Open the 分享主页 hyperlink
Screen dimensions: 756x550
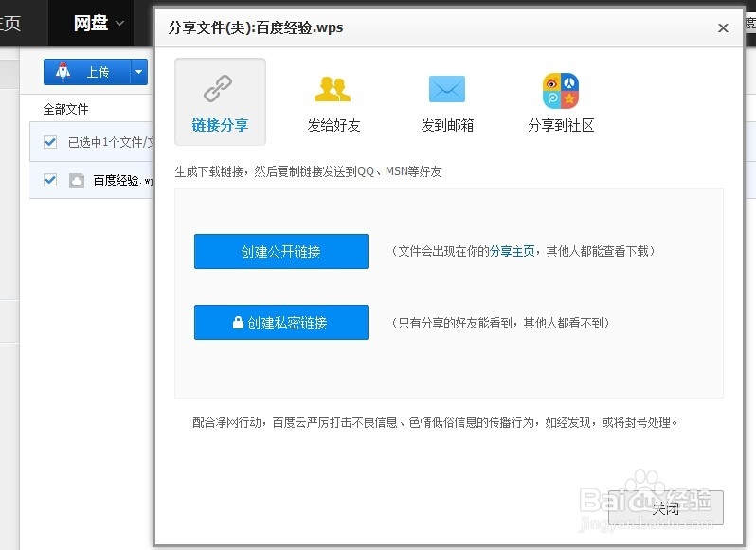pyautogui.click(x=512, y=251)
